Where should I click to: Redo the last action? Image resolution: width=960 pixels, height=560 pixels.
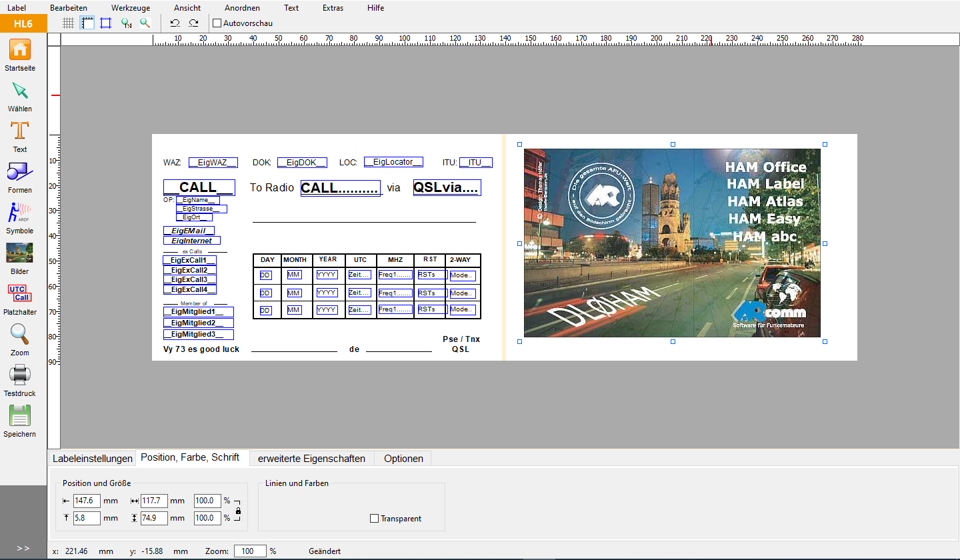coord(193,23)
